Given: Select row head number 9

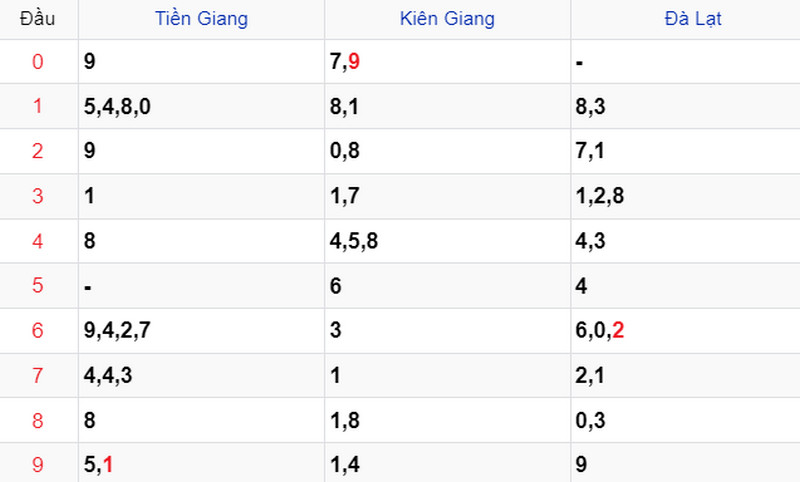Looking at the screenshot, I should pyautogui.click(x=38, y=465).
